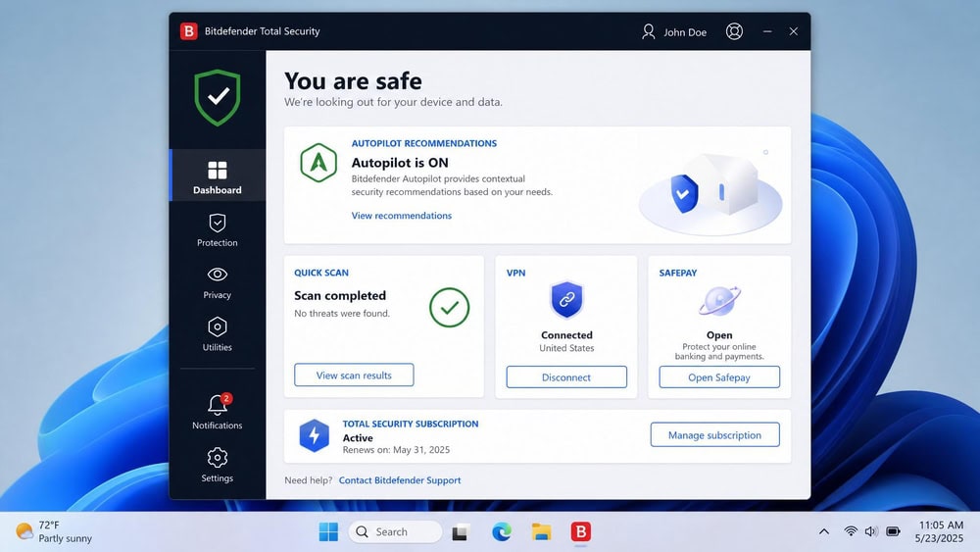
Task: Click the VPN card heading
Action: click(515, 274)
